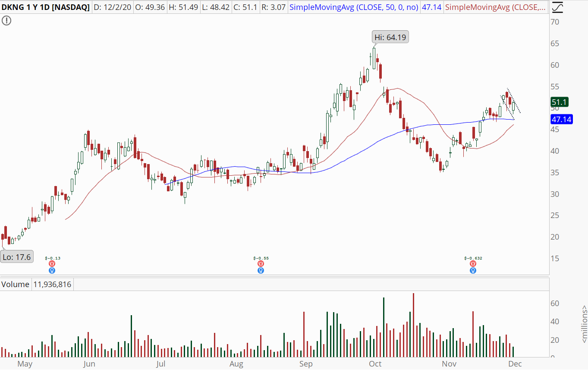Click the red phone icon under $-0.13
Image resolution: width=588 pixels, height=370 pixels.
click(52, 263)
